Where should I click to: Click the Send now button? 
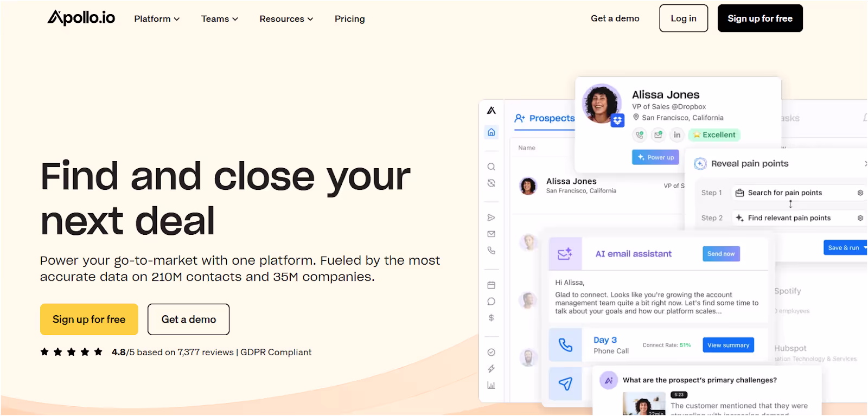721,254
